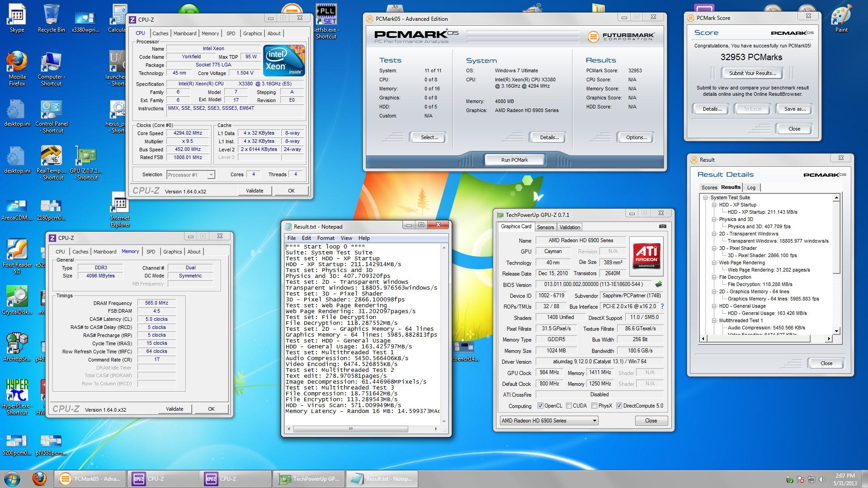868x488 pixels.
Task: Launch Firefox from the taskbar
Action: (x=39, y=479)
